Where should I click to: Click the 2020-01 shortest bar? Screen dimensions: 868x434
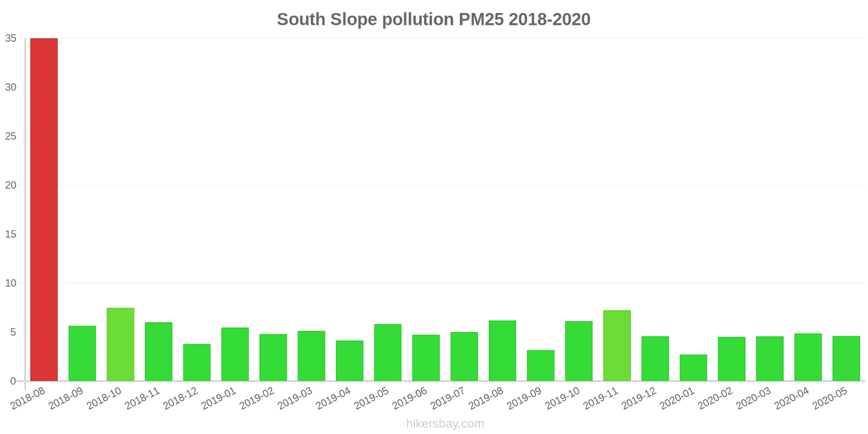click(693, 368)
